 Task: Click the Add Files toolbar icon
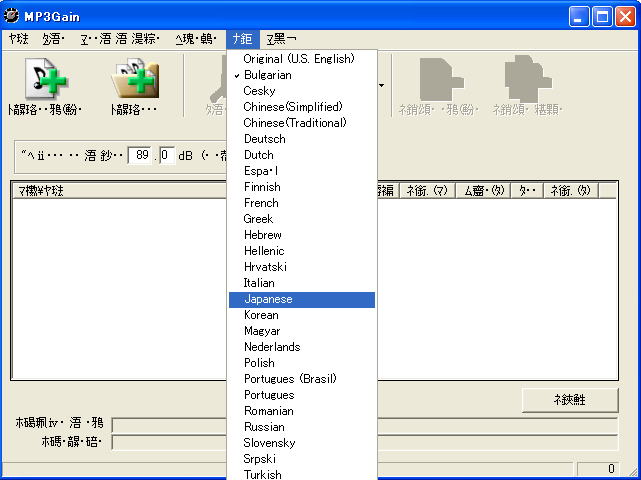pos(45,79)
